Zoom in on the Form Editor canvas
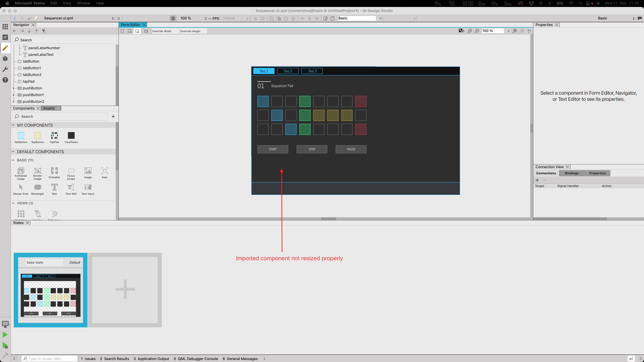This screenshot has height=362, width=644. pyautogui.click(x=470, y=31)
